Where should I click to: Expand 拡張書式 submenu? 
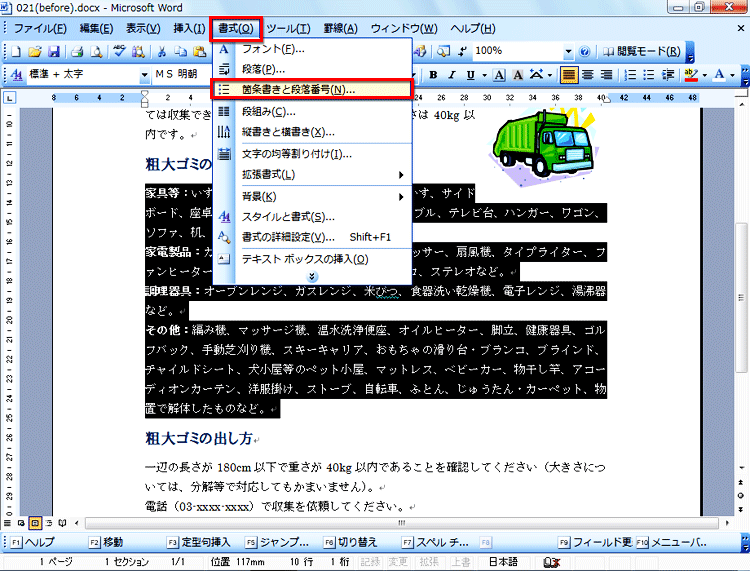(312, 175)
